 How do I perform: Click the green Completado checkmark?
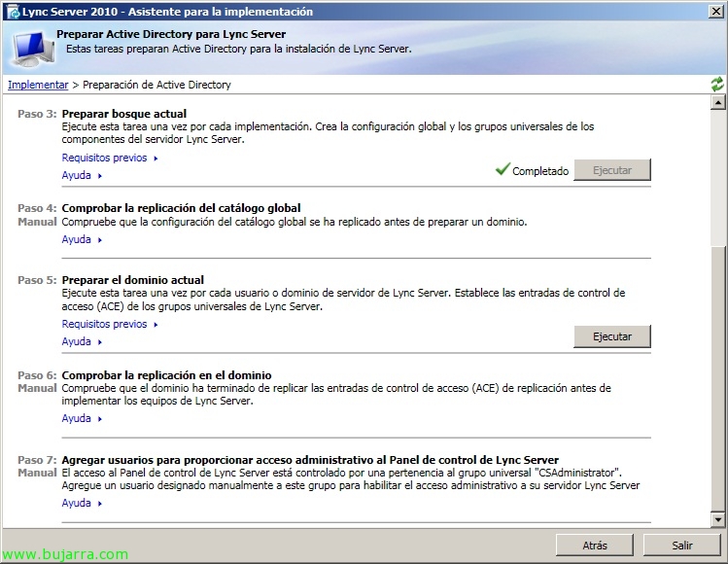(503, 168)
